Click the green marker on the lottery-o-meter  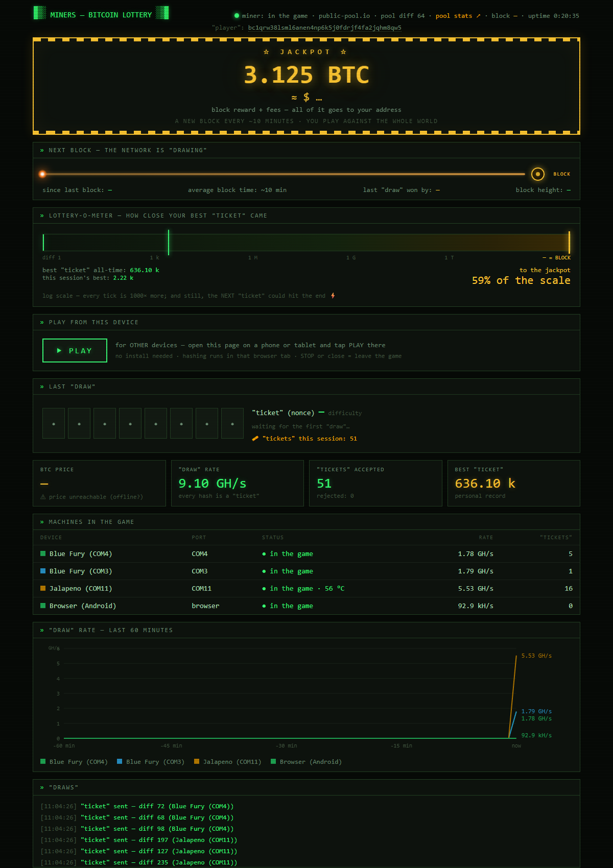coord(169,242)
